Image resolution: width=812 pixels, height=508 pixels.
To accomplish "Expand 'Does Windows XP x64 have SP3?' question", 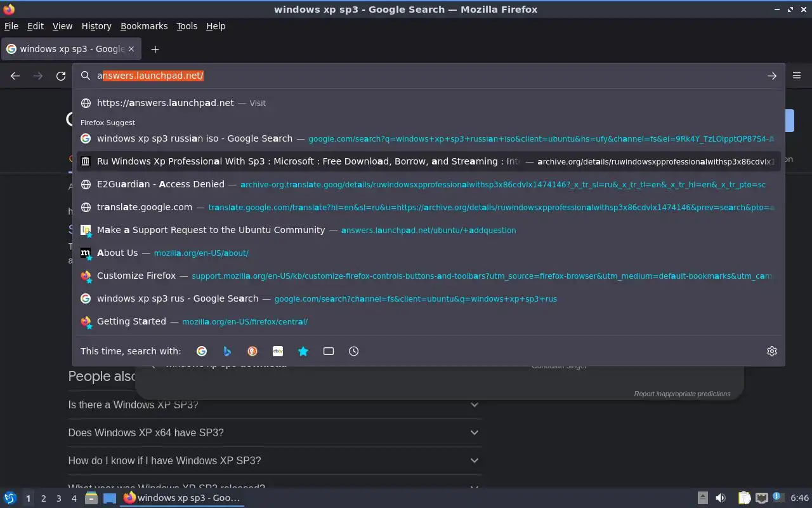I will click(275, 432).
